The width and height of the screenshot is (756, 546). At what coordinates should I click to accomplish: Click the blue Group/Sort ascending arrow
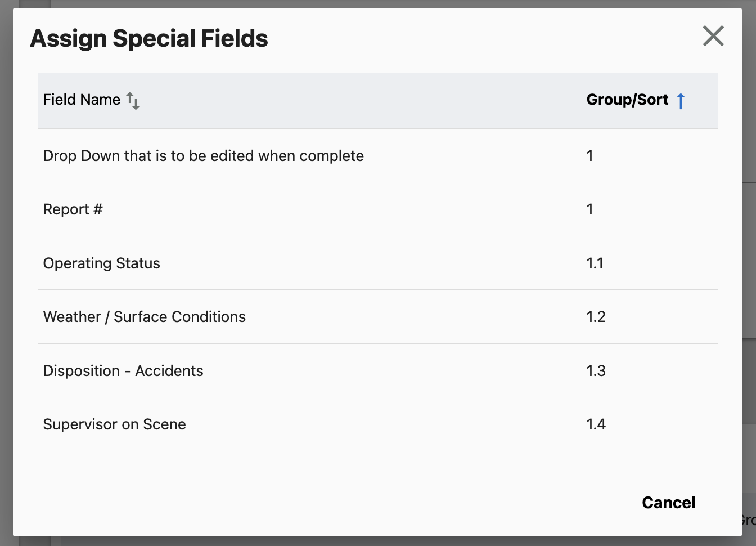[681, 101]
